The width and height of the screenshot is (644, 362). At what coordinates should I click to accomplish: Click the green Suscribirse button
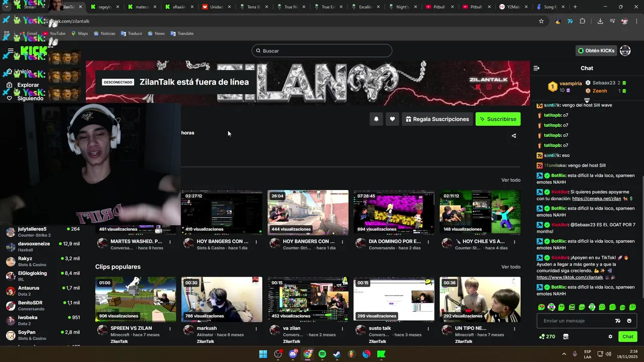point(498,119)
